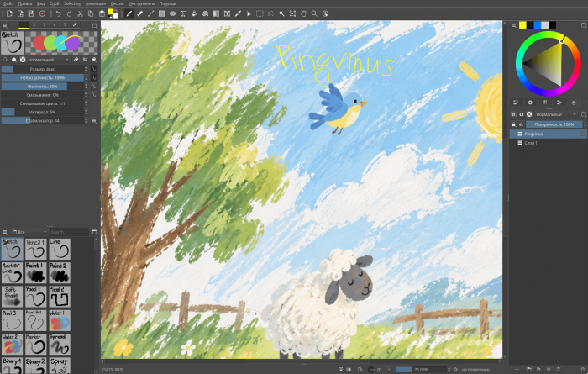Screen dimensions: 588x374
Task: Select the Rectangle tool
Action: 161,14
